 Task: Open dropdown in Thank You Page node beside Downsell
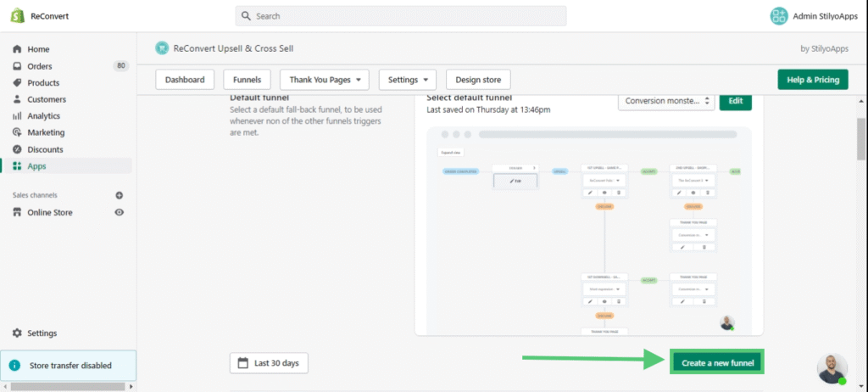[693, 288]
